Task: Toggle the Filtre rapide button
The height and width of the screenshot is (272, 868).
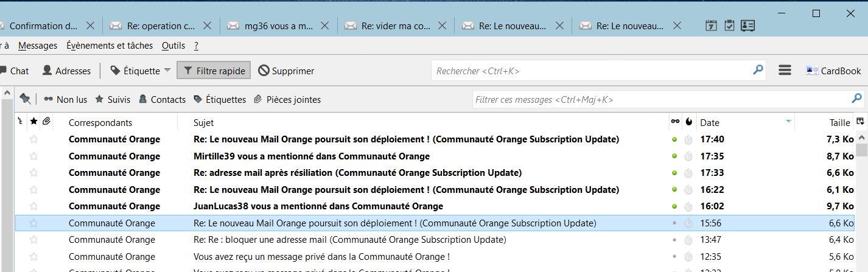Action: click(x=214, y=71)
